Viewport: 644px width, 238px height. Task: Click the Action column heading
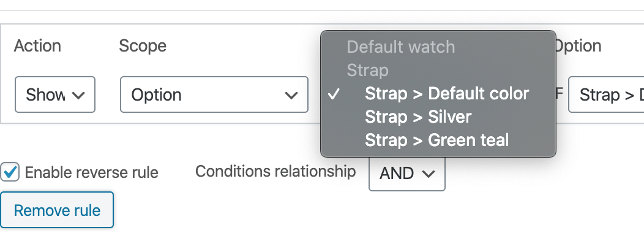click(x=37, y=46)
